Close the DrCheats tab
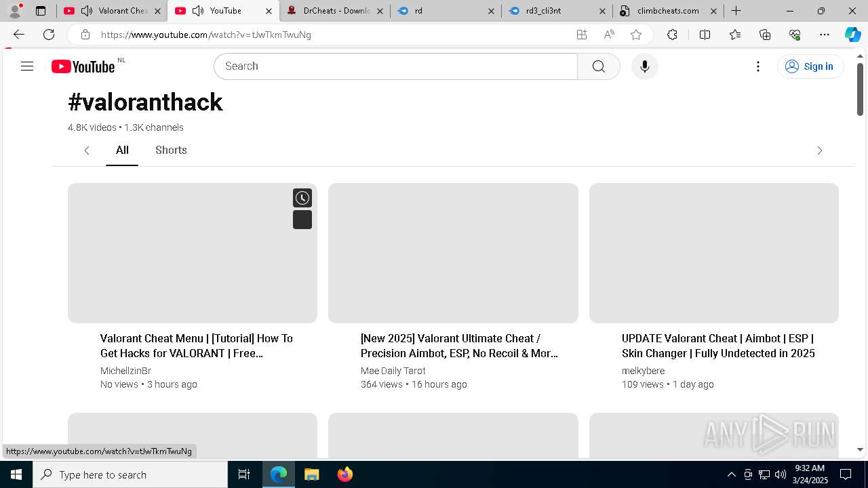Viewport: 868px width, 488px height. (380, 11)
